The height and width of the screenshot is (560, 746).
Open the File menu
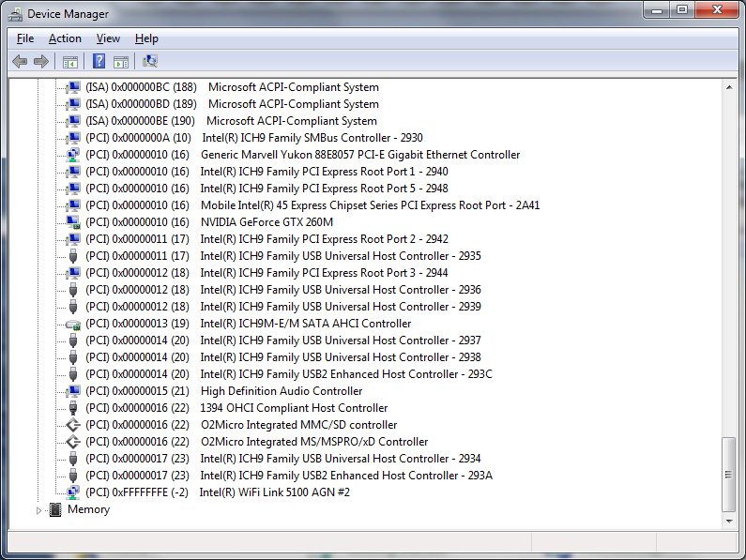(x=25, y=38)
